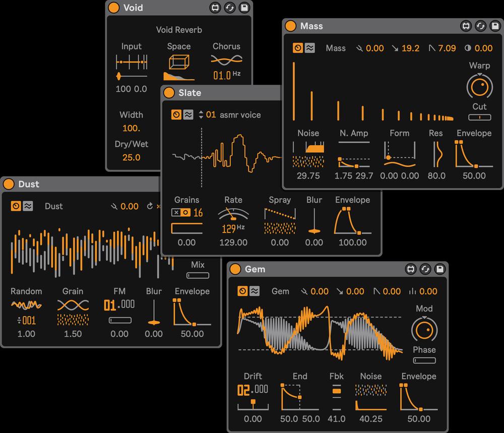Save the Mass preset with disk icon
Screen dimensions: 504x433
pyautogui.click(x=495, y=26)
